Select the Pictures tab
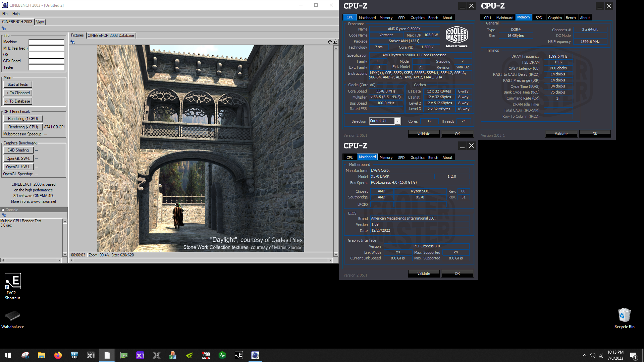This screenshot has height=362, width=644. [x=77, y=35]
